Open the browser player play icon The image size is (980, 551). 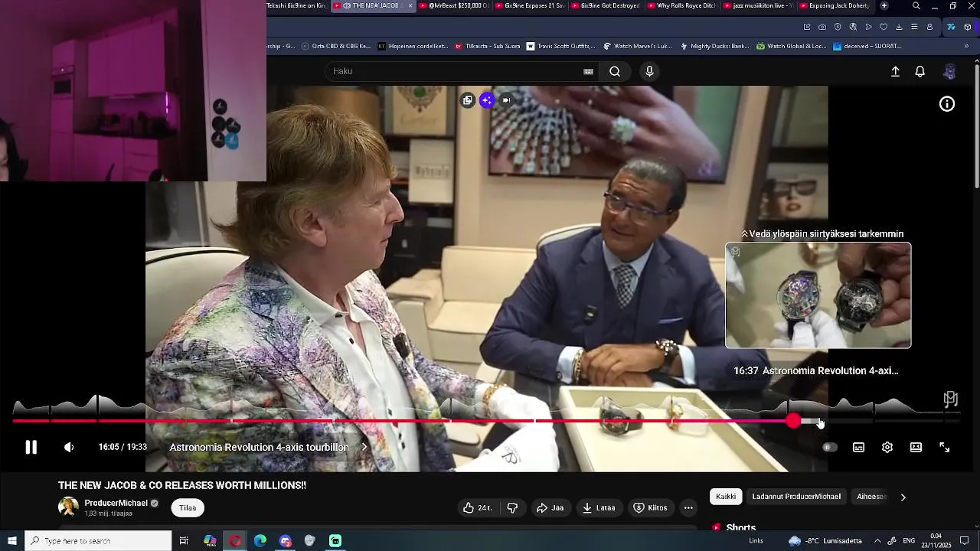click(868, 27)
